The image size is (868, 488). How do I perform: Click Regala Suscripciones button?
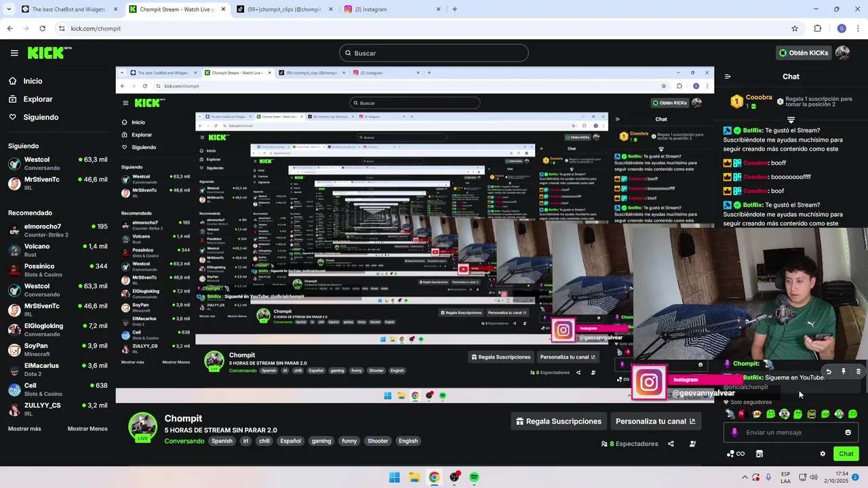[559, 422]
